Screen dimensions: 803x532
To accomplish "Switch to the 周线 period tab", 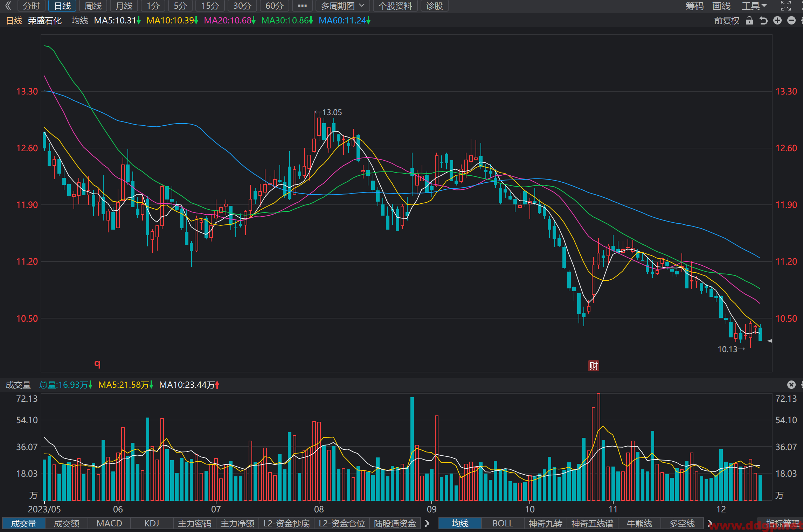I will pos(93,6).
